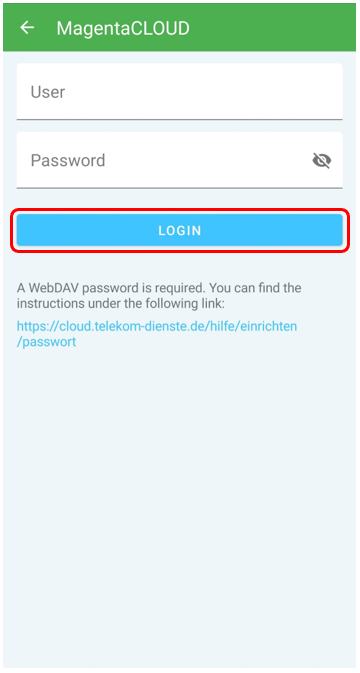Click the crossed-out eye icon

pos(321,161)
